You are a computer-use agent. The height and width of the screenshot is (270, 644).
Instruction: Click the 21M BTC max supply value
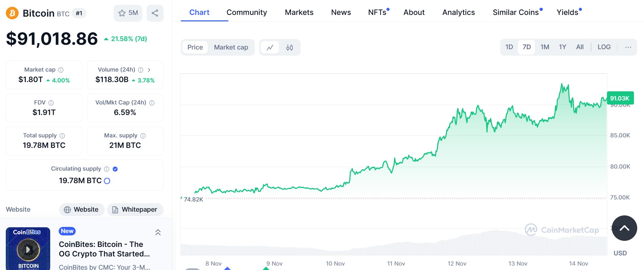tap(125, 146)
